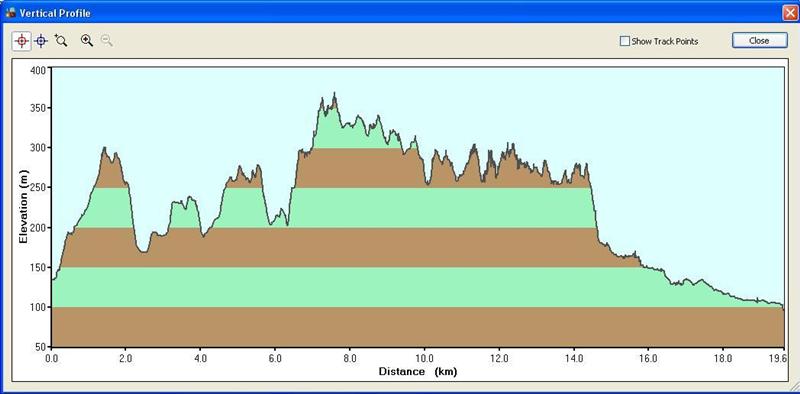800x394 pixels.
Task: Select the blue crosshair target tool
Action: click(42, 41)
